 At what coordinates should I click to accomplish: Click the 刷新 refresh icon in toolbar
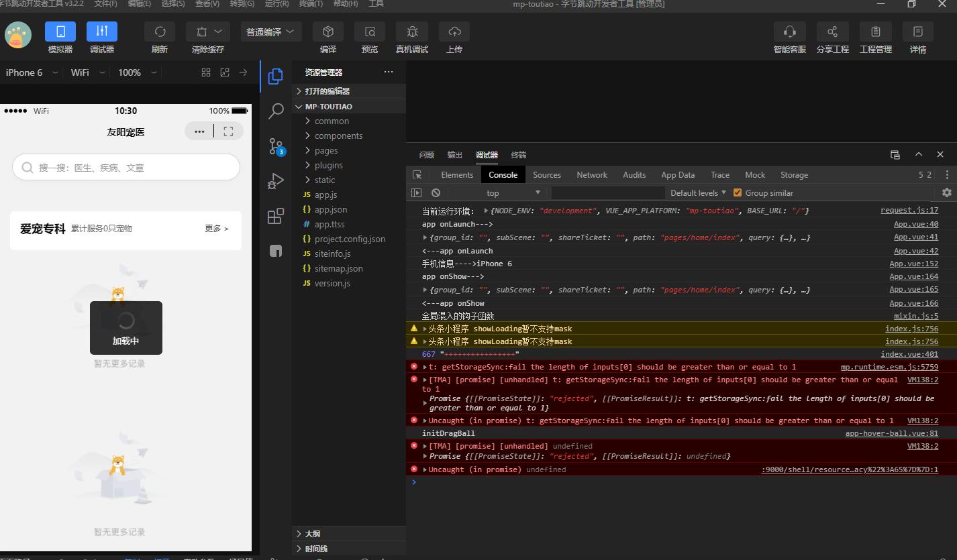[160, 32]
